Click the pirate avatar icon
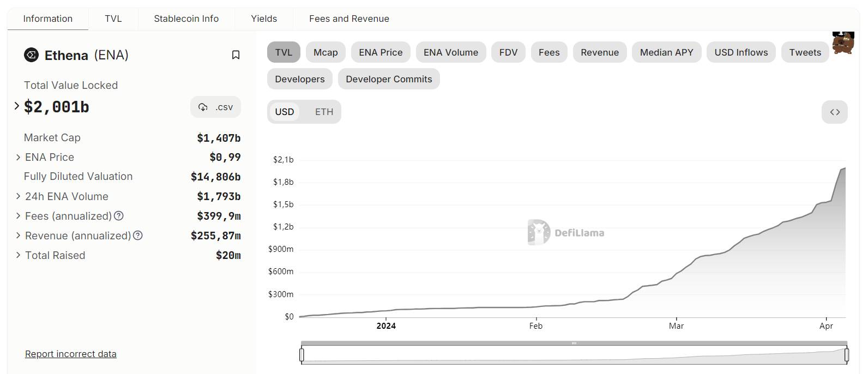Screen dimensions: 868x374 (x=843, y=43)
